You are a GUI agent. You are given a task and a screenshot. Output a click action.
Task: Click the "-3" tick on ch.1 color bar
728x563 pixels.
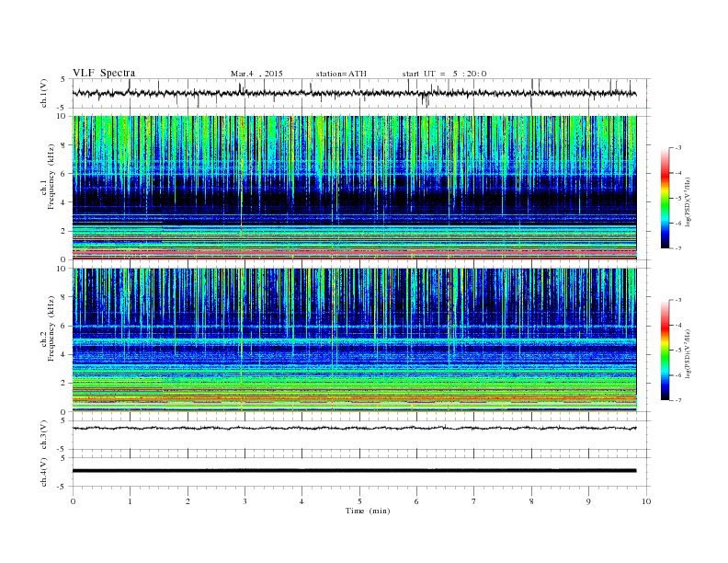pos(677,148)
